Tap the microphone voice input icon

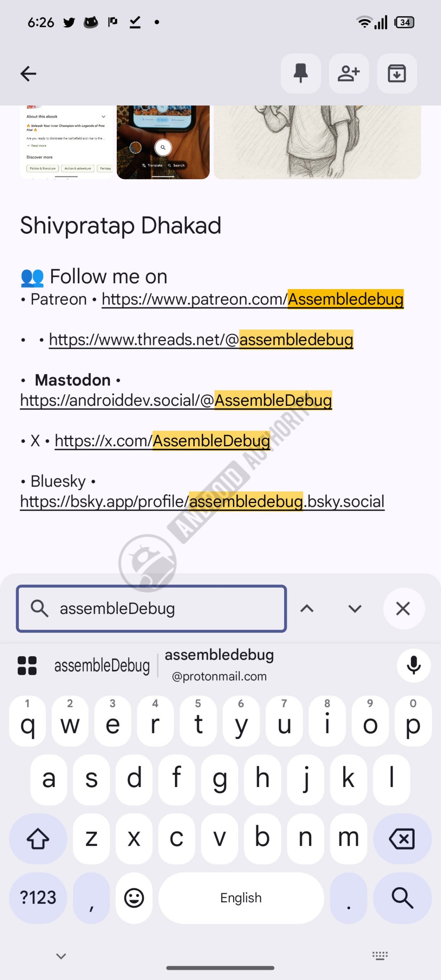[413, 665]
